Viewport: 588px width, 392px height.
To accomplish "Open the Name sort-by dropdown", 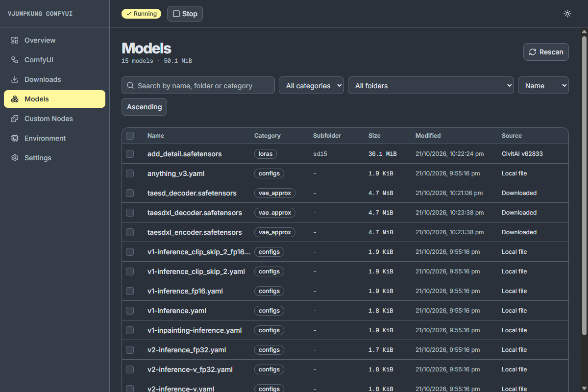I will pos(543,85).
